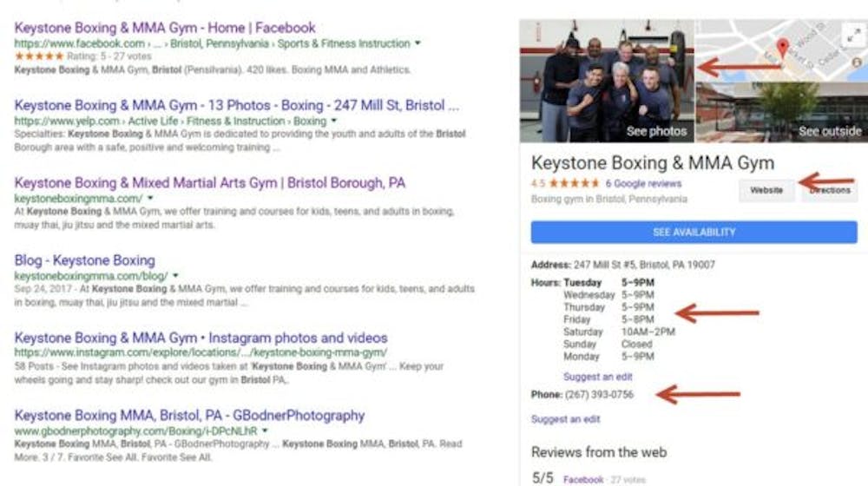
Task: Click Suggest an edit under phone number
Action: point(565,419)
